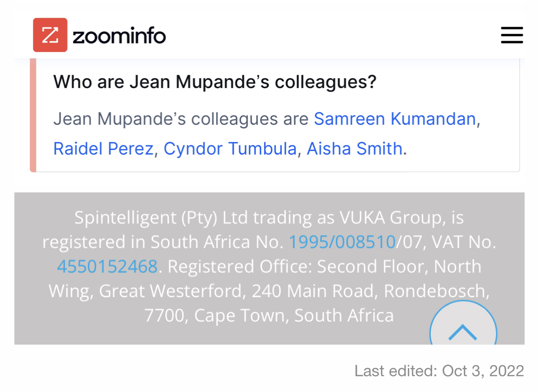Open Raidel Perez's profile link
Image resolution: width=539 pixels, height=392 pixels.
point(103,148)
